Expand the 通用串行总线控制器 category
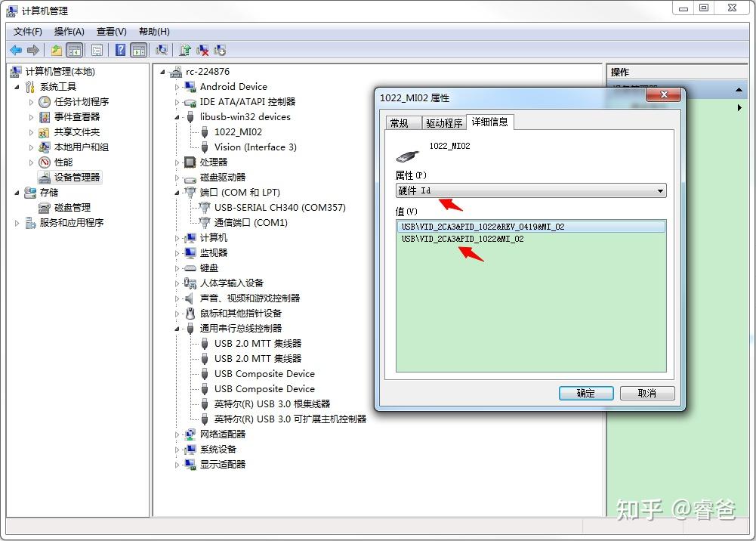The width and height of the screenshot is (756, 541). pos(176,328)
